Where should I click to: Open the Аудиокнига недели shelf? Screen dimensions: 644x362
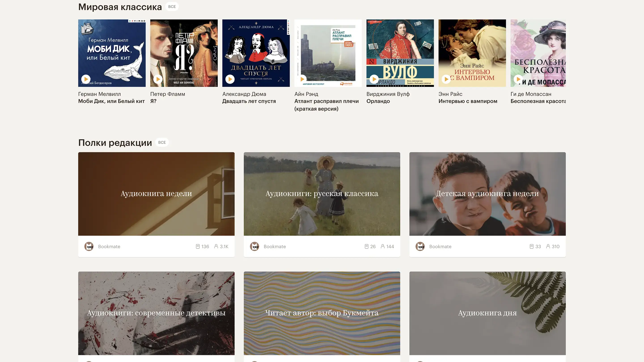[156, 194]
